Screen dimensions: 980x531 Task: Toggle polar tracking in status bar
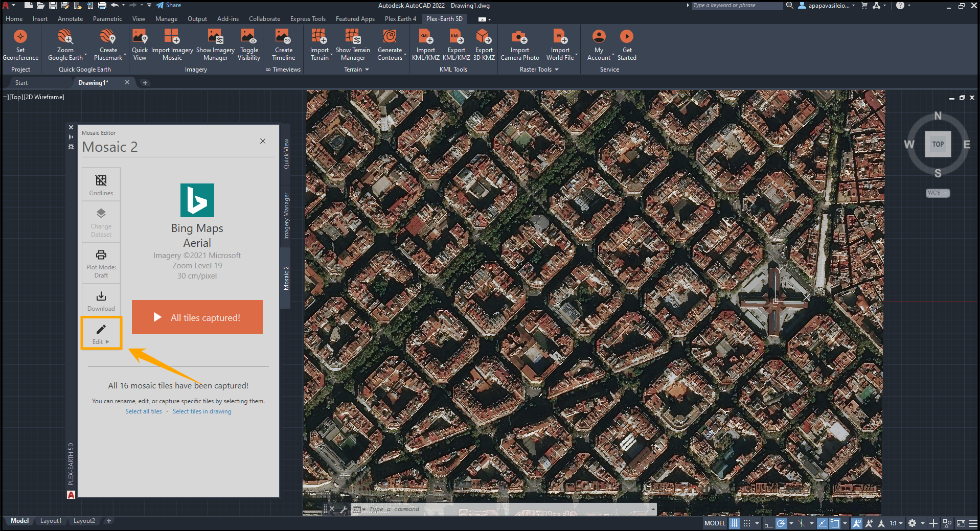click(x=781, y=523)
